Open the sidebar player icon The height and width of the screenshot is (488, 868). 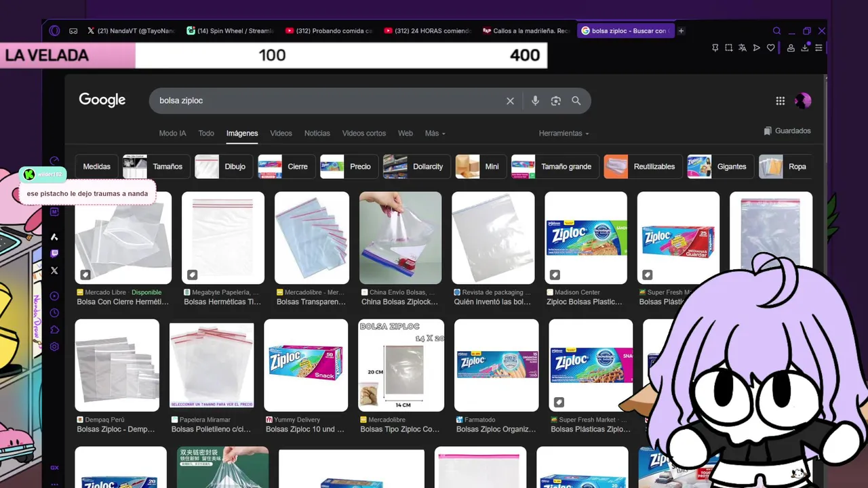(54, 296)
